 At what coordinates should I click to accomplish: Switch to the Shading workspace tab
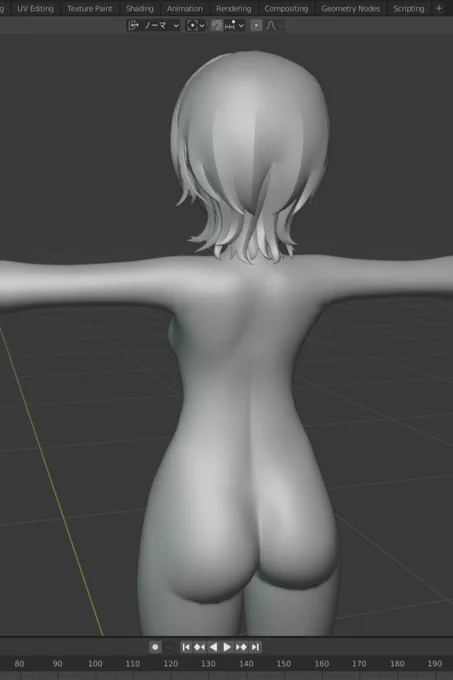(x=140, y=8)
